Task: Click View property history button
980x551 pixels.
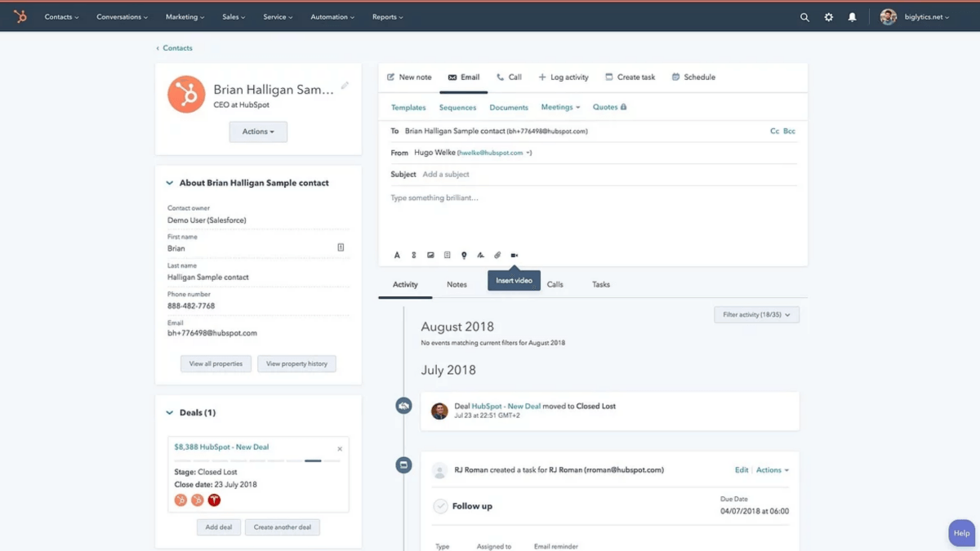Action: [296, 364]
